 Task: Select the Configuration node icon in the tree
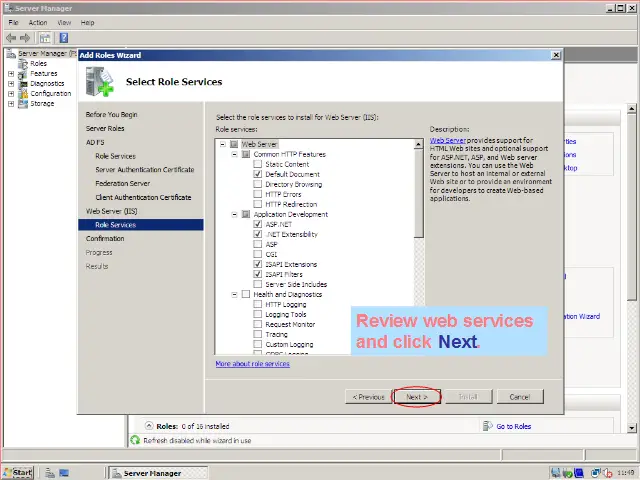[x=23, y=93]
